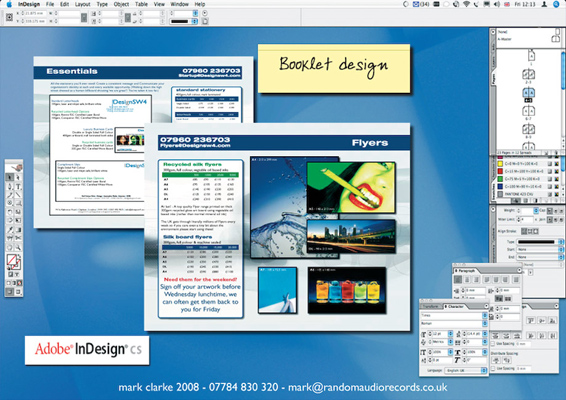Image resolution: width=566 pixels, height=400 pixels.
Task: Select the Pen tool in toolbox
Action: (10, 186)
